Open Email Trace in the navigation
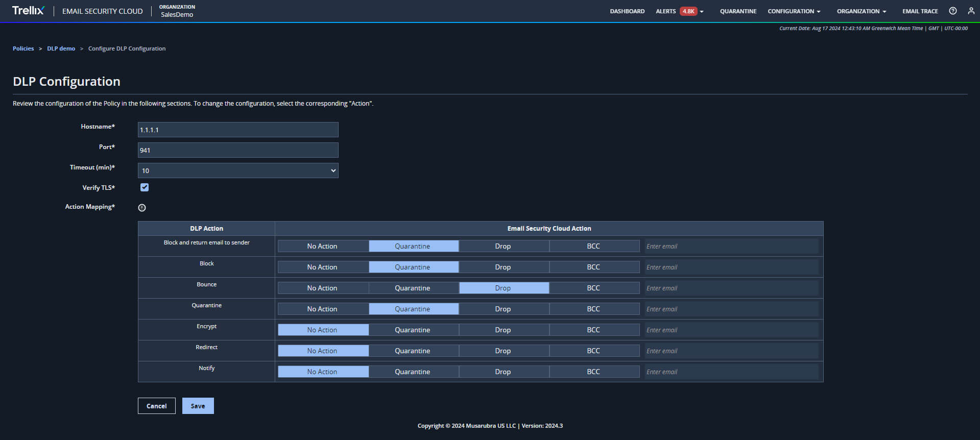 coord(920,11)
